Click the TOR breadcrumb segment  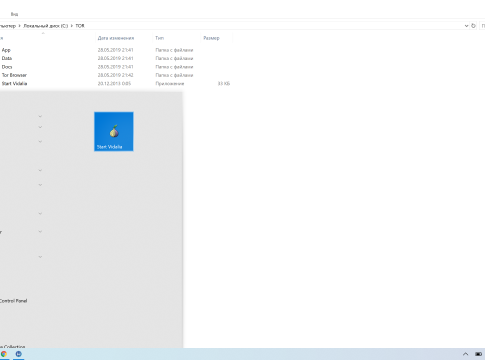pos(80,26)
